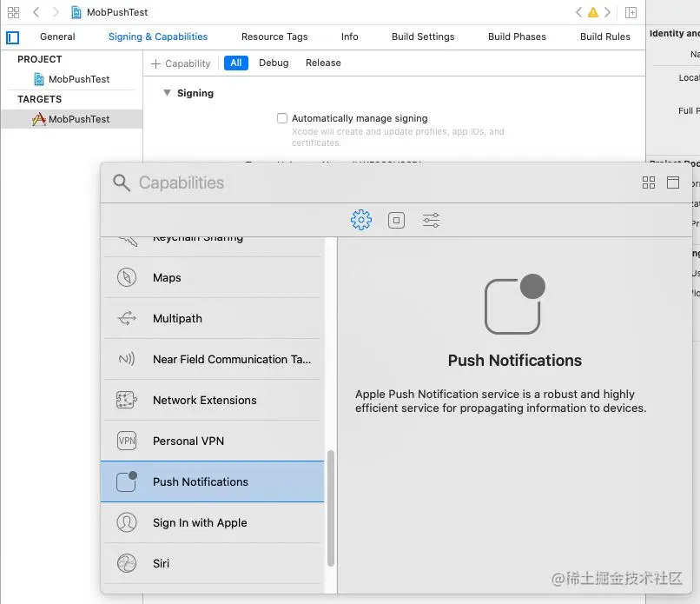Click the Push Notifications list icon
Image resolution: width=700 pixels, height=604 pixels.
click(127, 481)
